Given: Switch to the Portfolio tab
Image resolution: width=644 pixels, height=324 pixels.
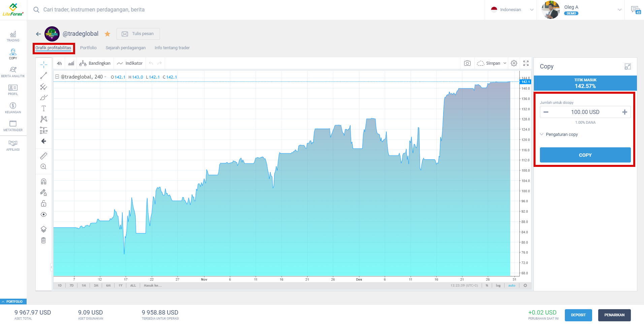Looking at the screenshot, I should [88, 48].
